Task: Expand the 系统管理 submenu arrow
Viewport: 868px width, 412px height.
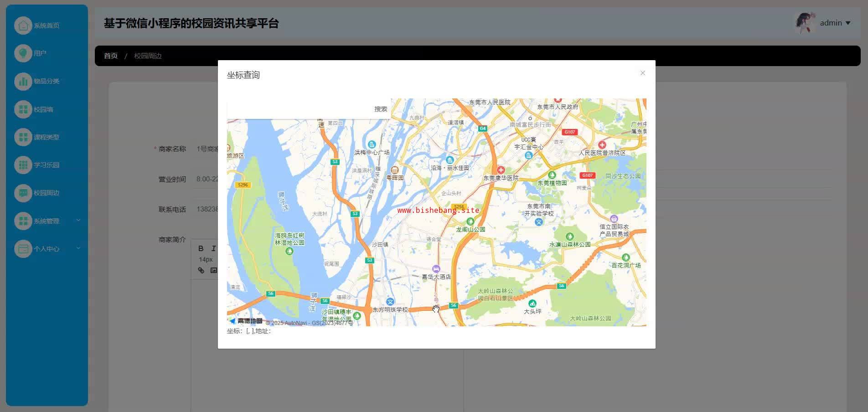Action: point(78,221)
